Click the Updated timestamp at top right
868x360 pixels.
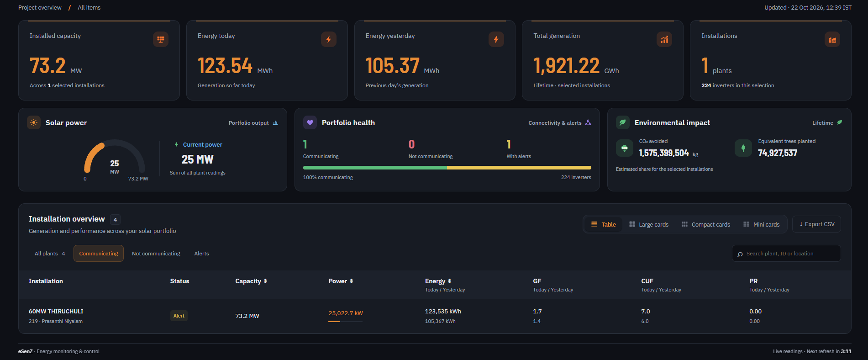[808, 8]
